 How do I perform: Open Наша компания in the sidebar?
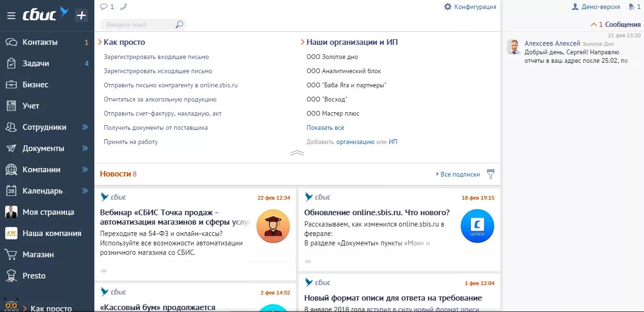click(x=47, y=233)
